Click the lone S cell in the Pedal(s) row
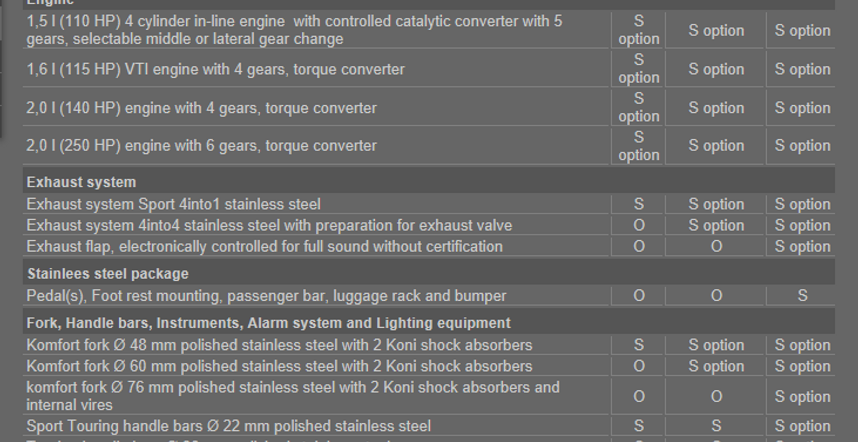 (x=802, y=296)
